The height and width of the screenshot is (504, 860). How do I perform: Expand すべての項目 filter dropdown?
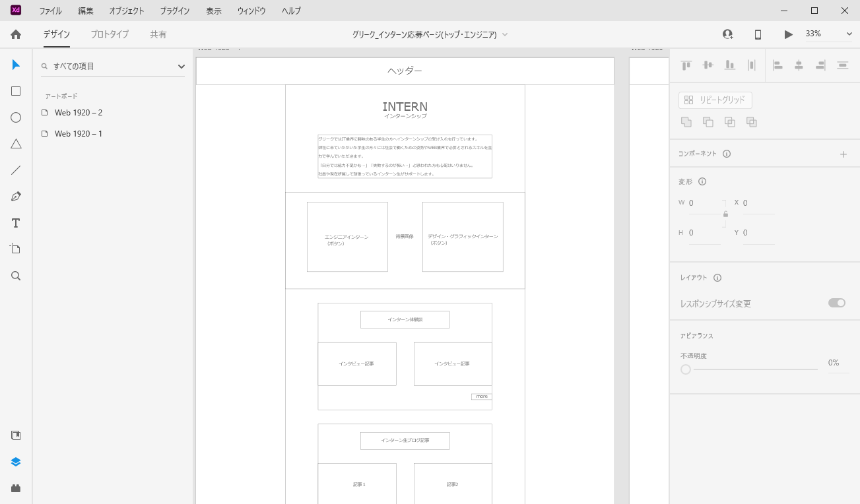182,66
